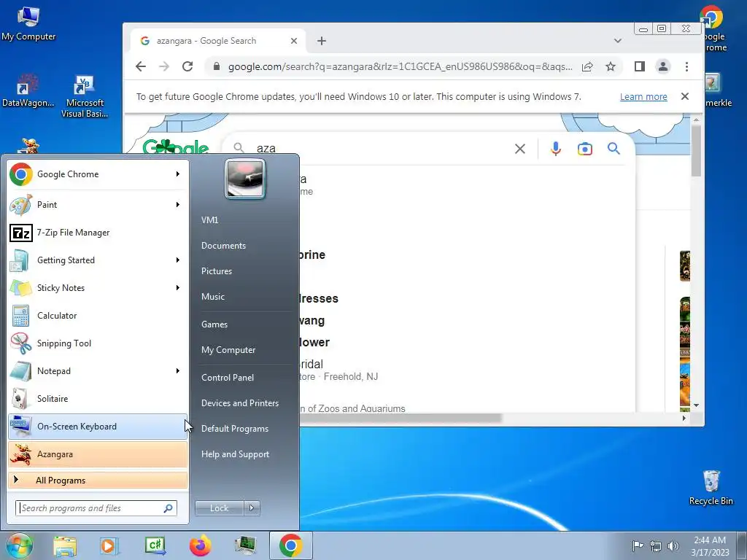Show All Programs list
747x560 pixels.
(98, 480)
